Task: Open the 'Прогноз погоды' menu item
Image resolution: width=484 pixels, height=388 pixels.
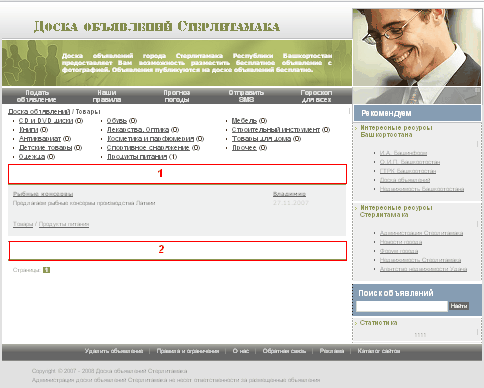Action: click(x=177, y=96)
